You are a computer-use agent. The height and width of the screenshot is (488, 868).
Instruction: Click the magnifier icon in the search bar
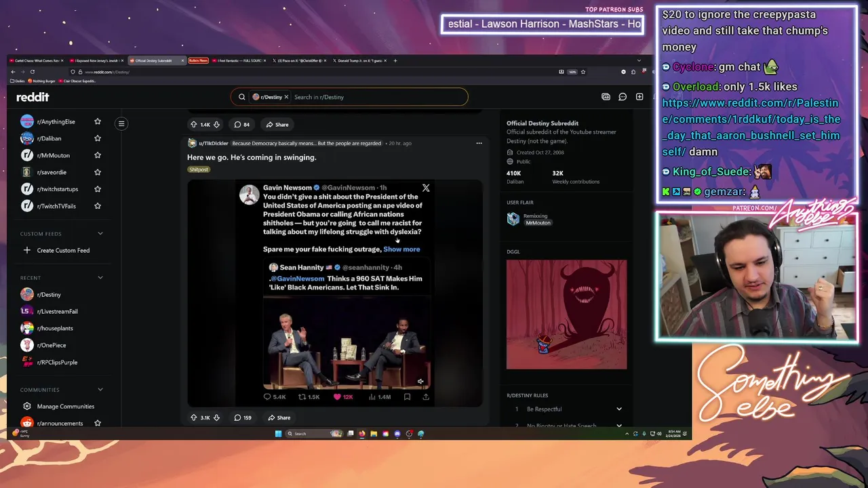tap(241, 97)
